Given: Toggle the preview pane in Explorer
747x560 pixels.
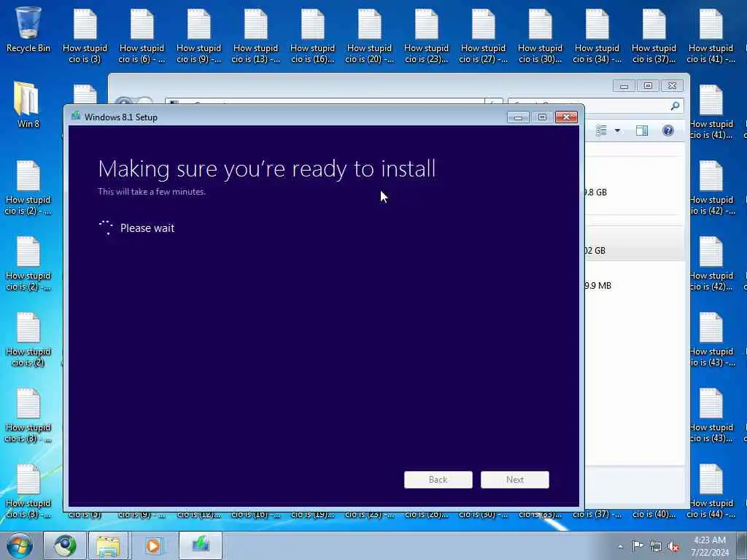Looking at the screenshot, I should [642, 130].
